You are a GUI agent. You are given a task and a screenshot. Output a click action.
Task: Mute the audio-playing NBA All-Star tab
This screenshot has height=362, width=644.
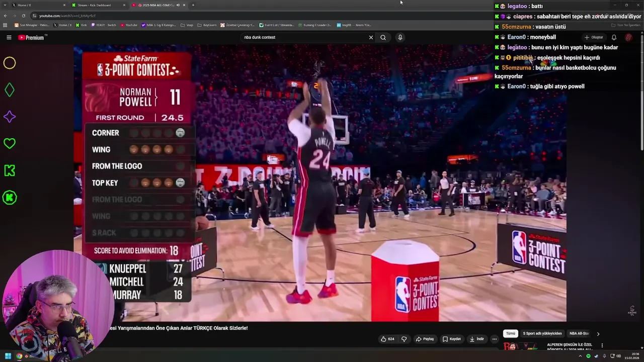point(178,5)
